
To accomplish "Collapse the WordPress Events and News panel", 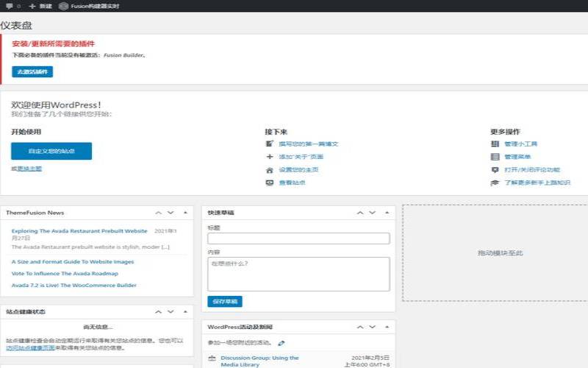I will pos(387,327).
